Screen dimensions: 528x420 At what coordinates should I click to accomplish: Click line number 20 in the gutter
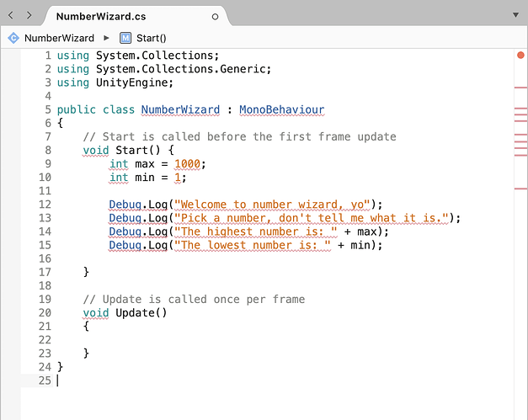(x=45, y=312)
